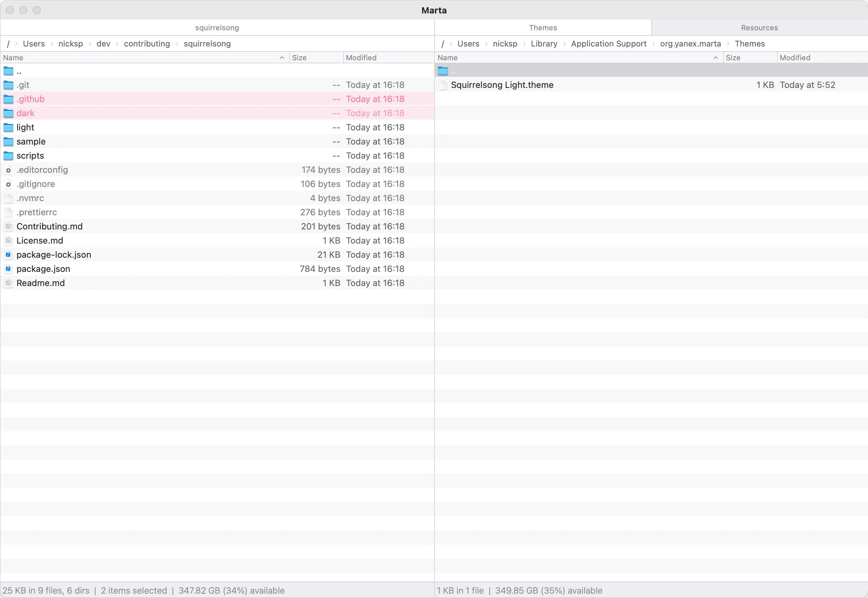This screenshot has width=868, height=598.
Task: Navigate to Library via breadcrumb
Action: [x=544, y=44]
